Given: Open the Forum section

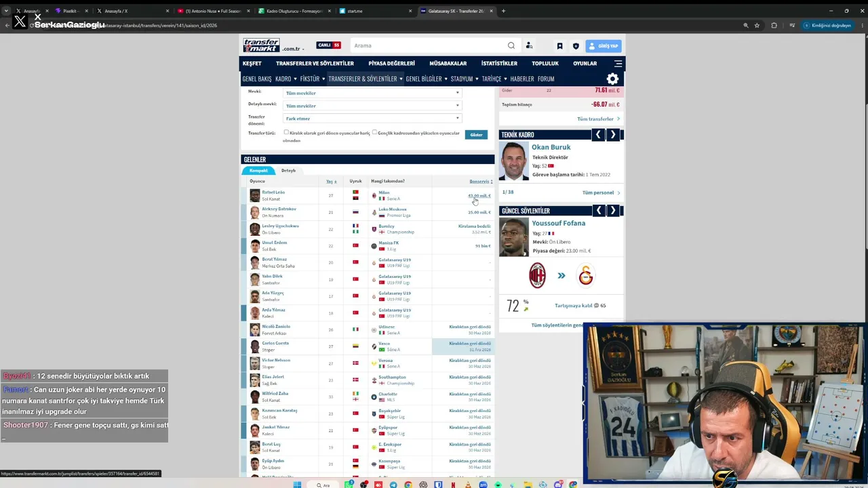Looking at the screenshot, I should (546, 79).
